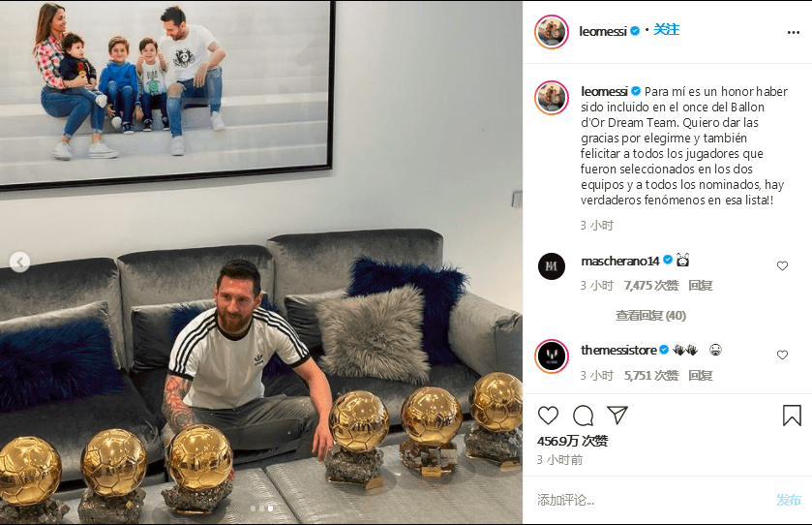Reply to the themessistore comment
Viewport: 812px width, 525px height.
click(x=700, y=375)
